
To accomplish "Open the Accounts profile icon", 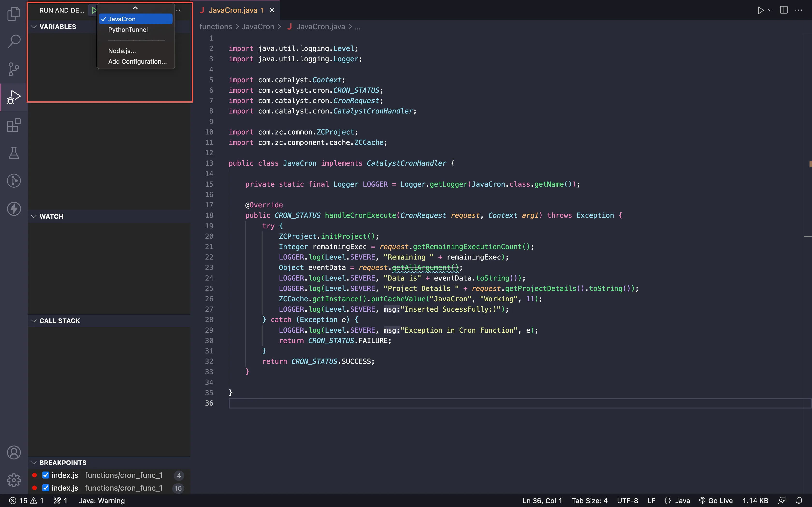I will [x=14, y=453].
